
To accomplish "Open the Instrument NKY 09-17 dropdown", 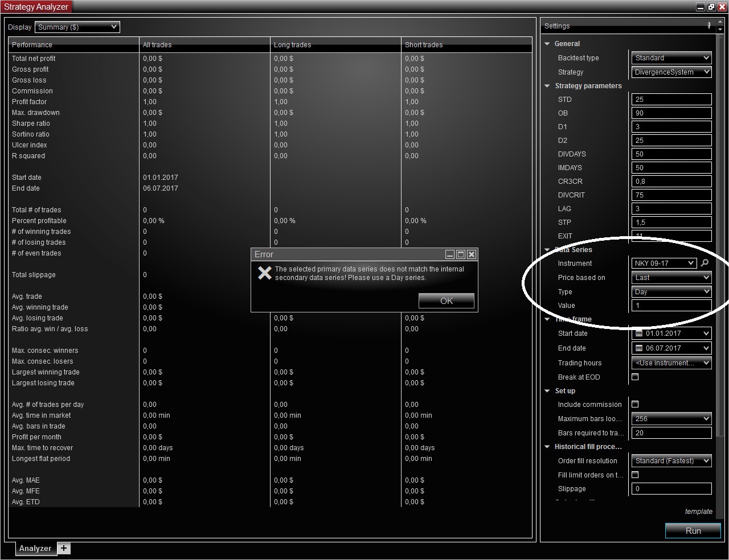I will click(664, 263).
